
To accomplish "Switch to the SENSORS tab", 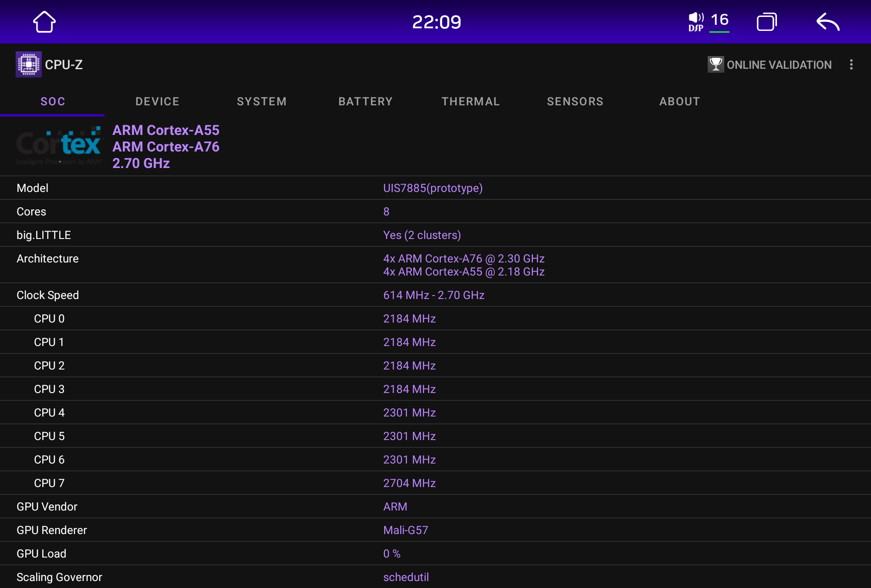I will click(x=575, y=101).
